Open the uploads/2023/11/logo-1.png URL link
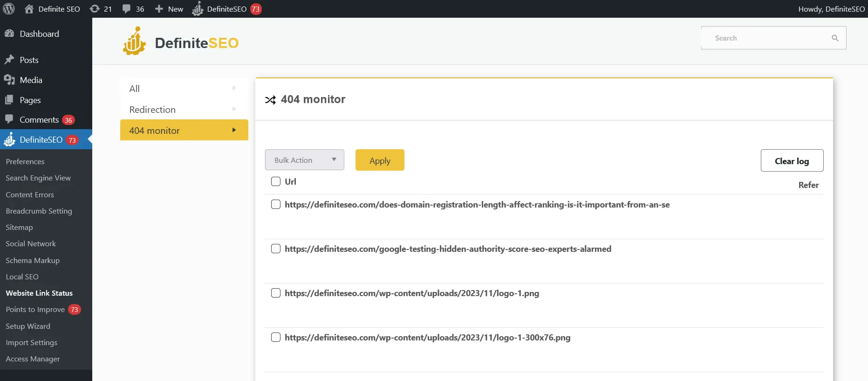 412,293
